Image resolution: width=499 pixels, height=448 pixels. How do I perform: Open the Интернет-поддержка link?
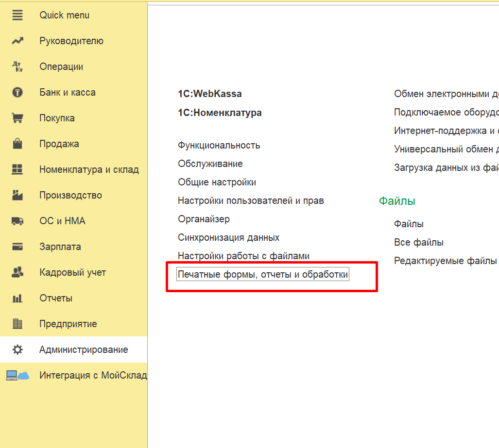446,131
